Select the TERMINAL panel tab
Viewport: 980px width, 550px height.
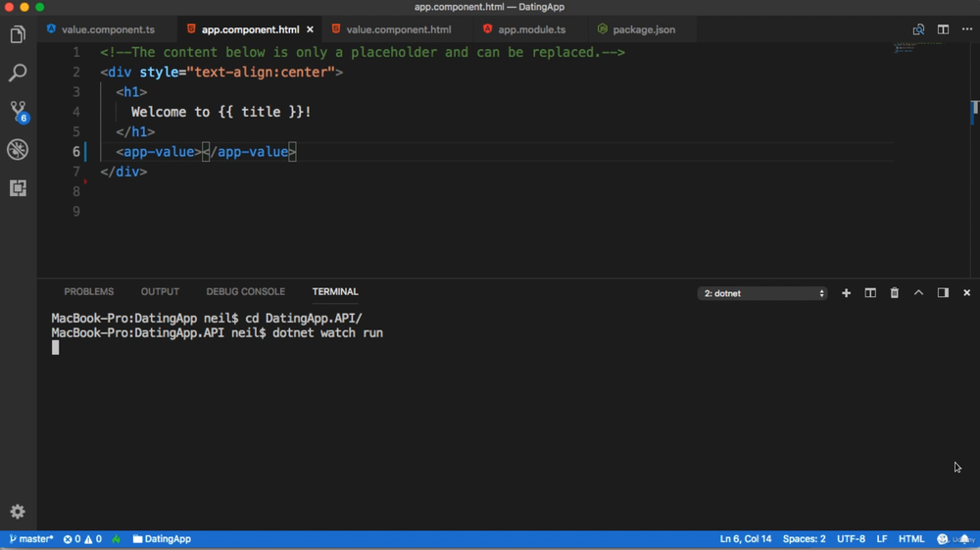tap(335, 292)
